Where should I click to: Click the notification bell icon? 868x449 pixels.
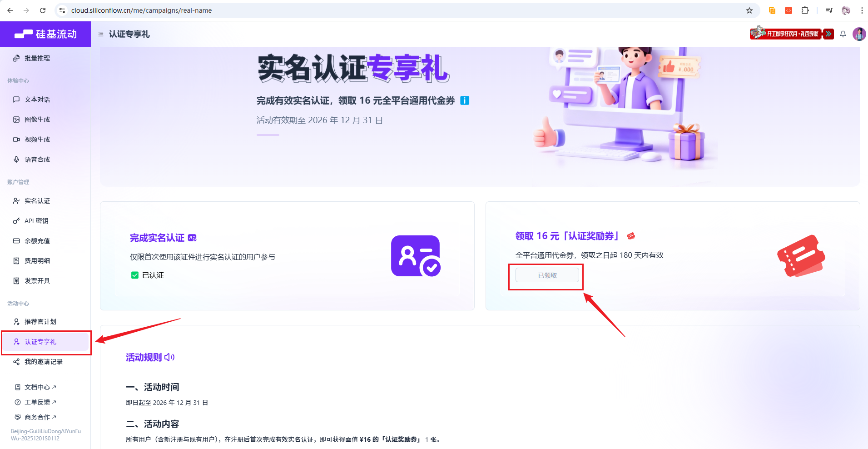pos(843,34)
